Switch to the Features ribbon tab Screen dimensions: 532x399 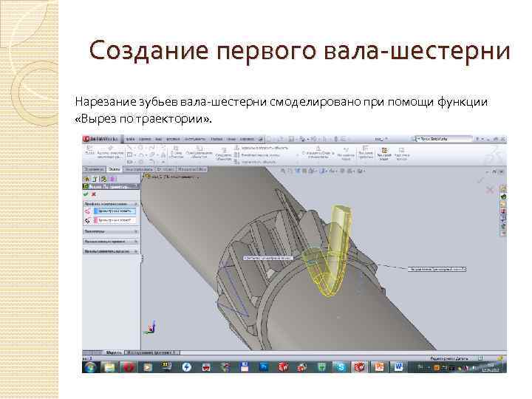pos(94,169)
